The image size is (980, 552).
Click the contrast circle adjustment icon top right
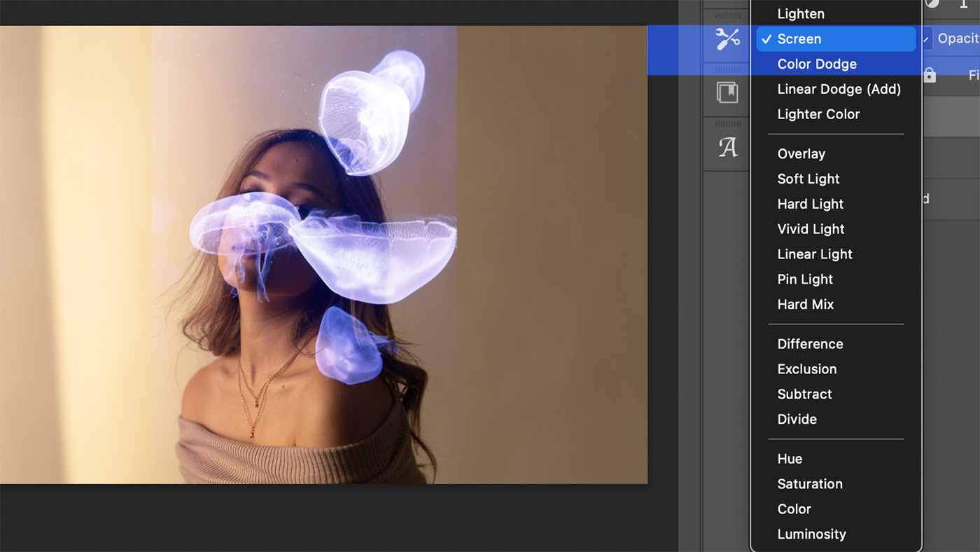[x=931, y=4]
